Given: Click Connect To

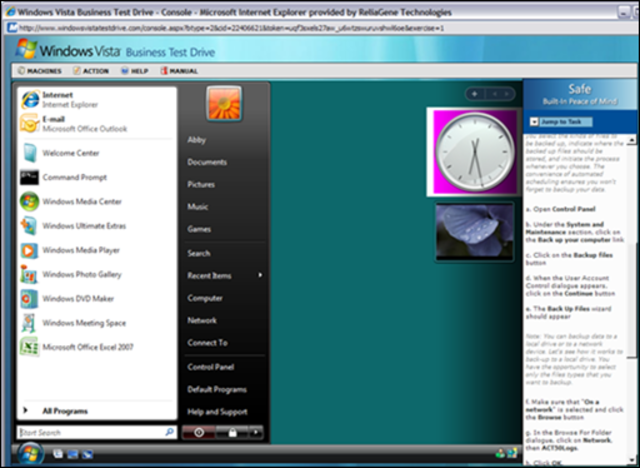Looking at the screenshot, I should 207,343.
